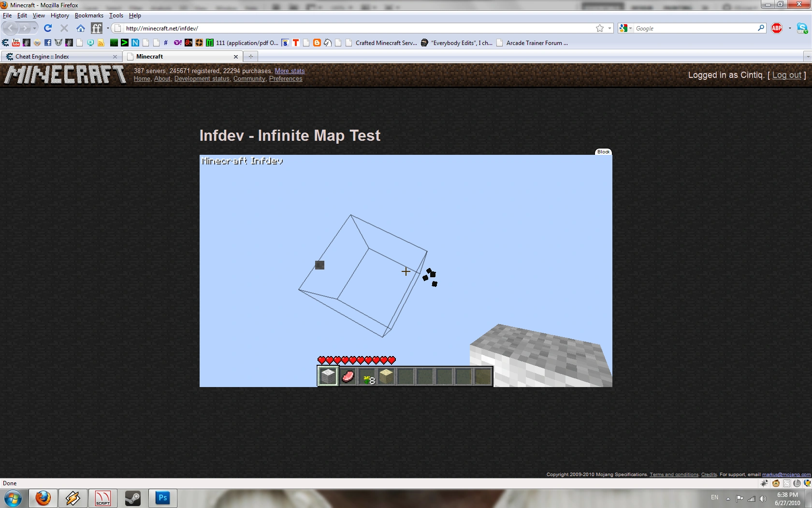This screenshot has height=508, width=812.
Task: Open the back/forward history dropdown
Action: point(34,28)
